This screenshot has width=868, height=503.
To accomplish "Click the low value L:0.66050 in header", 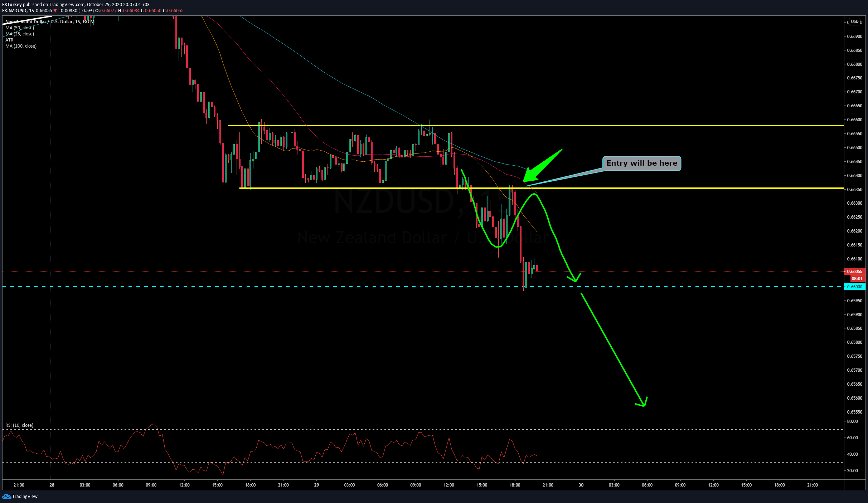I will (151, 11).
